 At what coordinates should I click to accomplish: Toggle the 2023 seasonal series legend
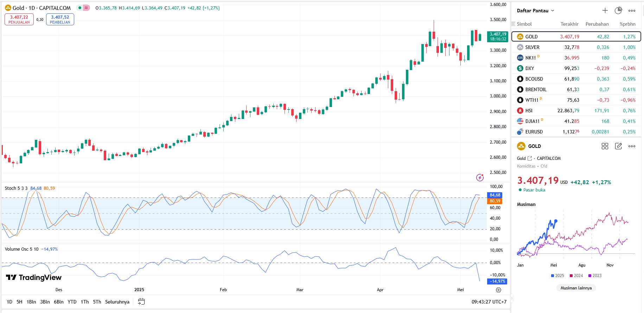click(x=595, y=276)
